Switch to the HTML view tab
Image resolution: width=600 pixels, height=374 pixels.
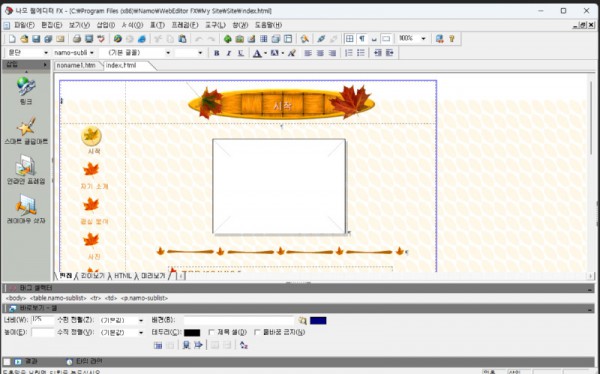coord(122,276)
